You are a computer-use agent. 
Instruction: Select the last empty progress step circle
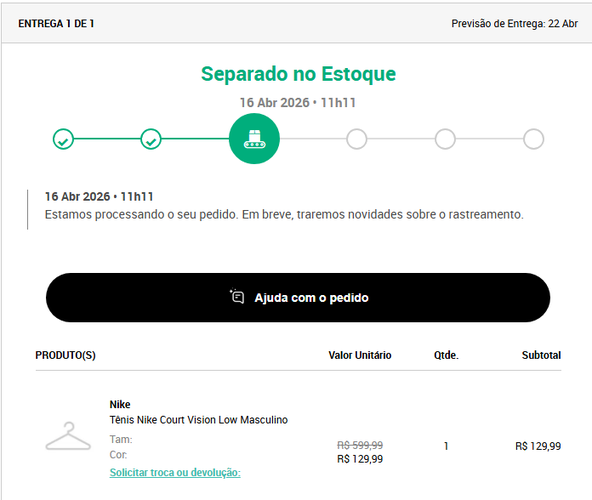point(533,139)
